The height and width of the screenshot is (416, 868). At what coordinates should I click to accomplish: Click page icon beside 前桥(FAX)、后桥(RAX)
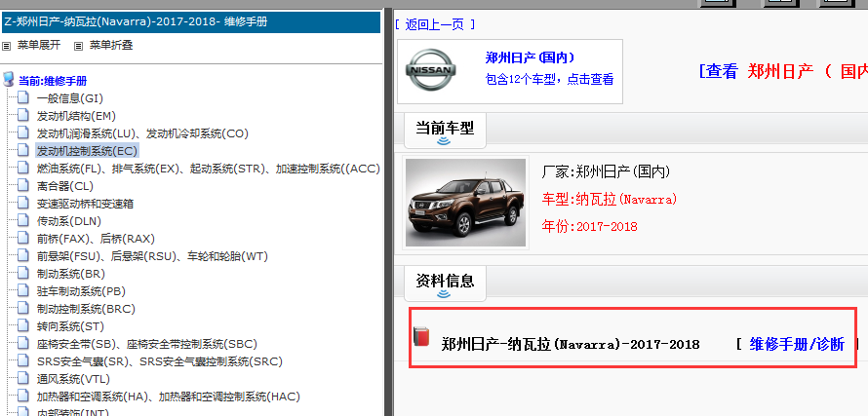point(22,238)
